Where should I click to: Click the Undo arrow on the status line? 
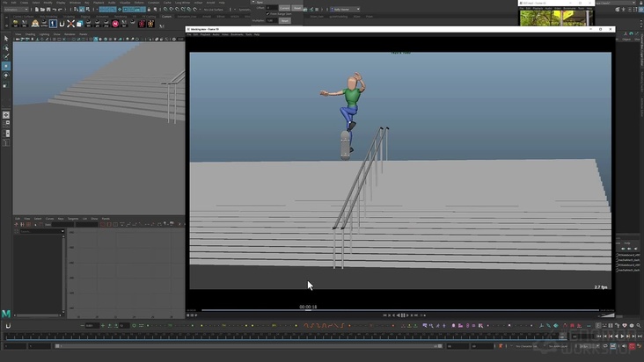(55, 9)
